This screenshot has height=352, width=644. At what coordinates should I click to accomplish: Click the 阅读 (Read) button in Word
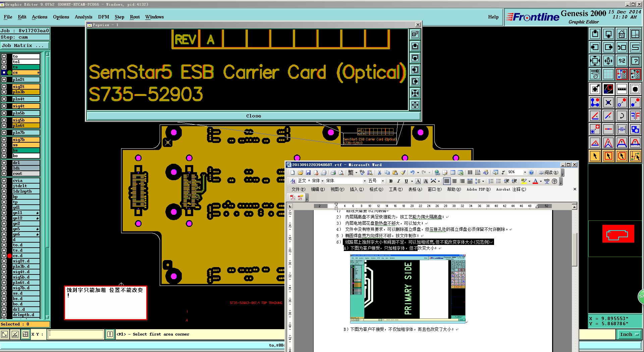[x=549, y=172]
